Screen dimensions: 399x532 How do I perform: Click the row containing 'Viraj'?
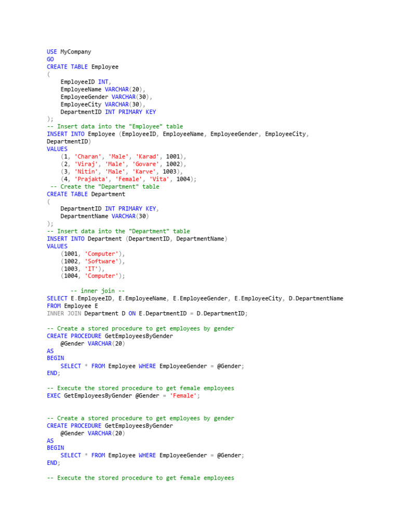click(124, 164)
